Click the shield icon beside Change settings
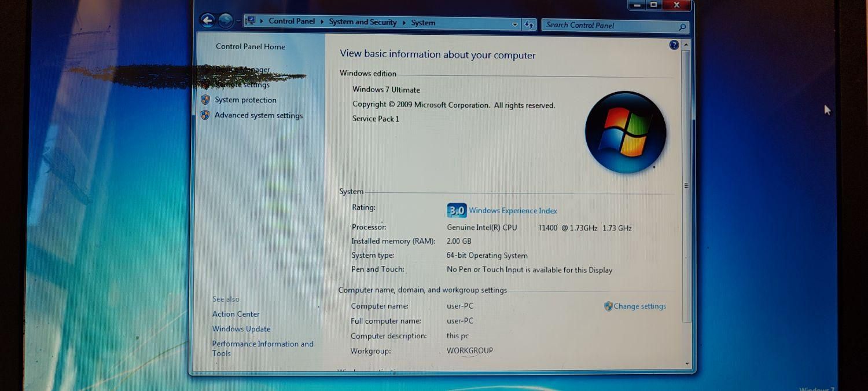 (x=608, y=306)
